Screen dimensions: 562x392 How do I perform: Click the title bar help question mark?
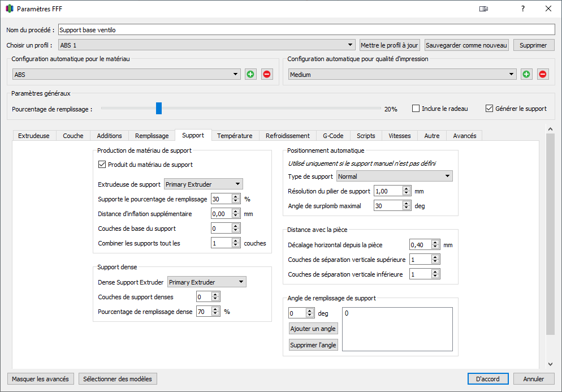522,9
